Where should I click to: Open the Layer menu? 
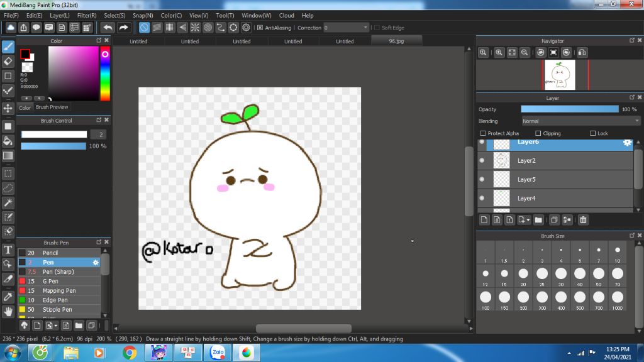tap(60, 16)
